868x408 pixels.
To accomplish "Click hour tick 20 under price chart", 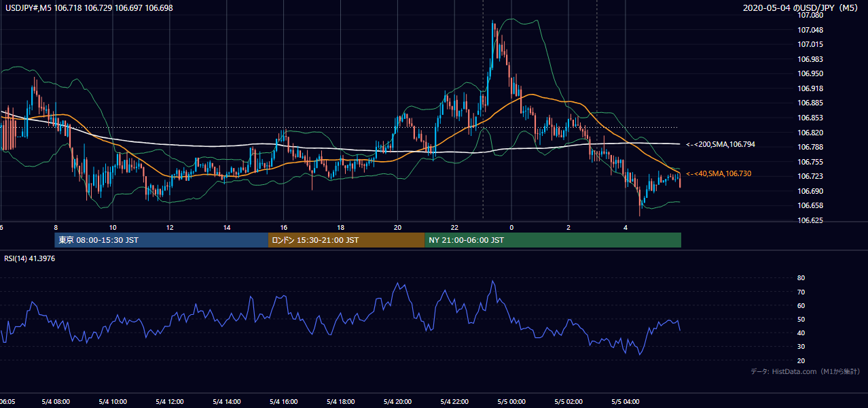I will click(x=398, y=227).
